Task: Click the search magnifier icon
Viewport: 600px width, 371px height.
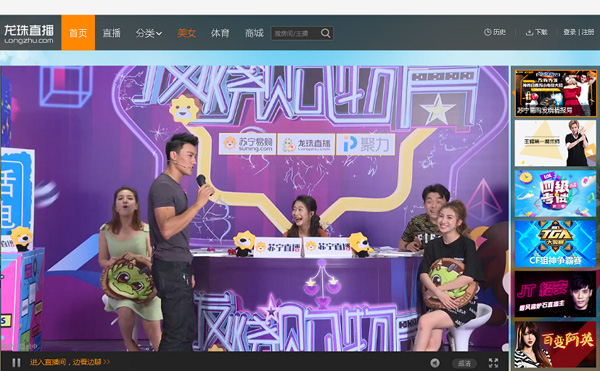Action: [326, 33]
